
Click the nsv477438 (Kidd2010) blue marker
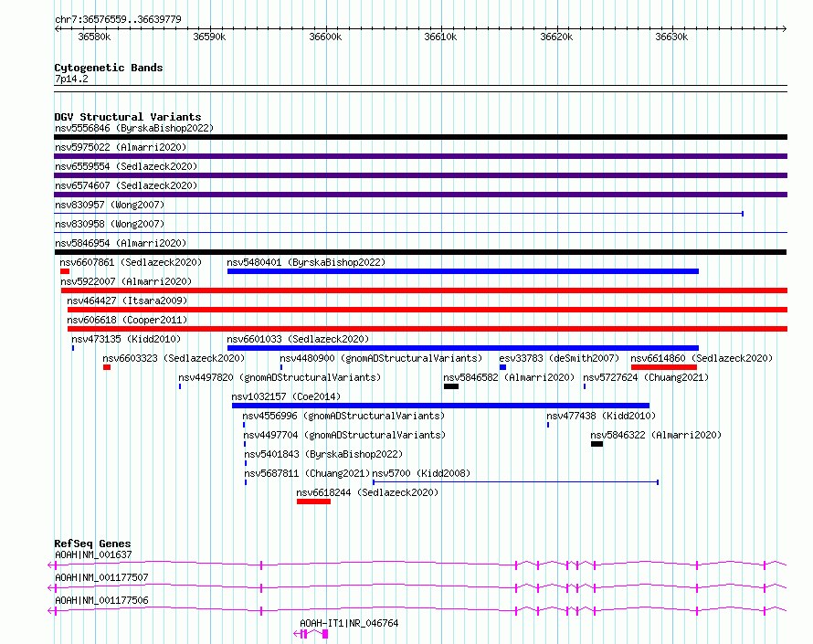click(x=548, y=425)
